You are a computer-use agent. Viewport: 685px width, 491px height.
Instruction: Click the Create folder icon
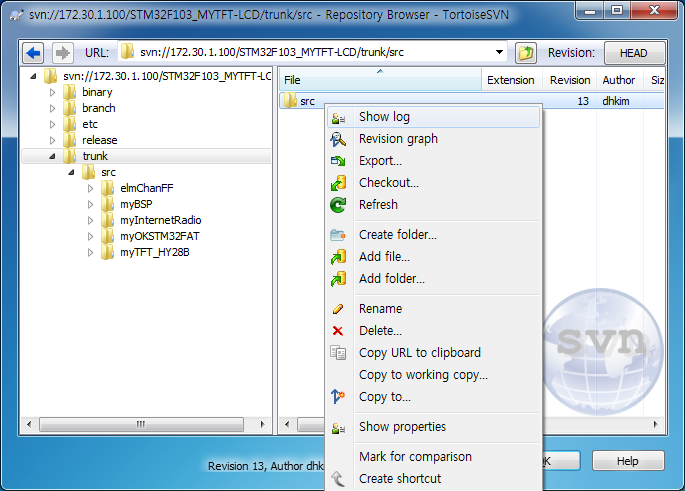(x=338, y=235)
